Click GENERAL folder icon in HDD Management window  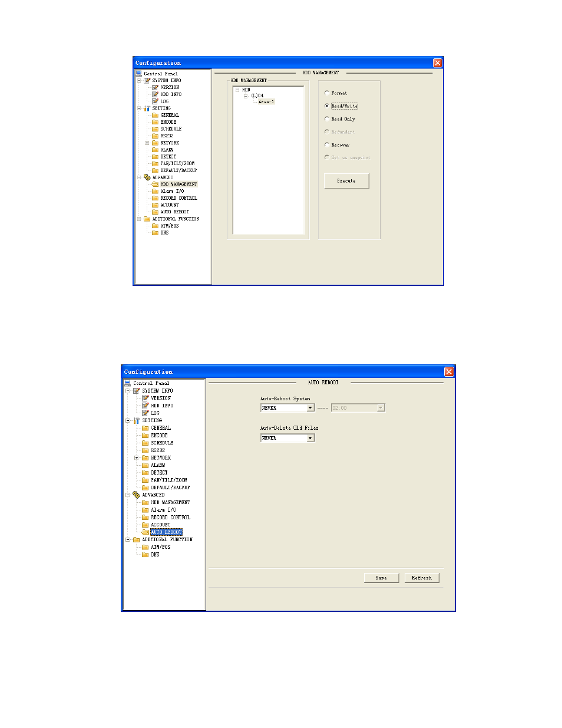156,115
